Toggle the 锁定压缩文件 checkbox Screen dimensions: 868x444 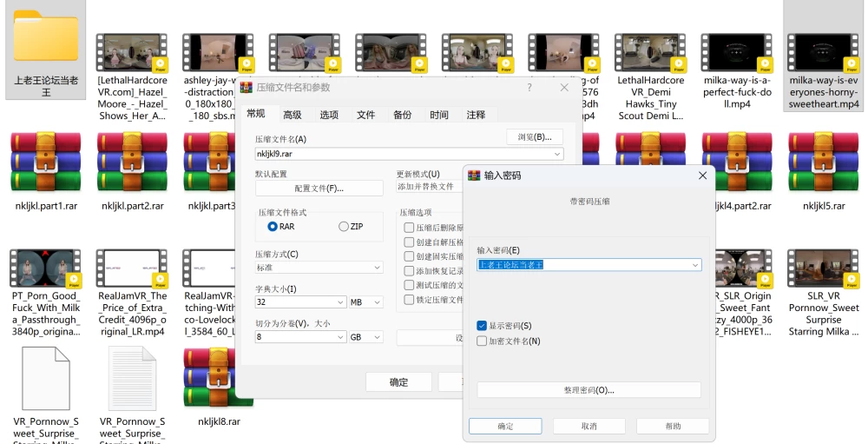(x=409, y=299)
